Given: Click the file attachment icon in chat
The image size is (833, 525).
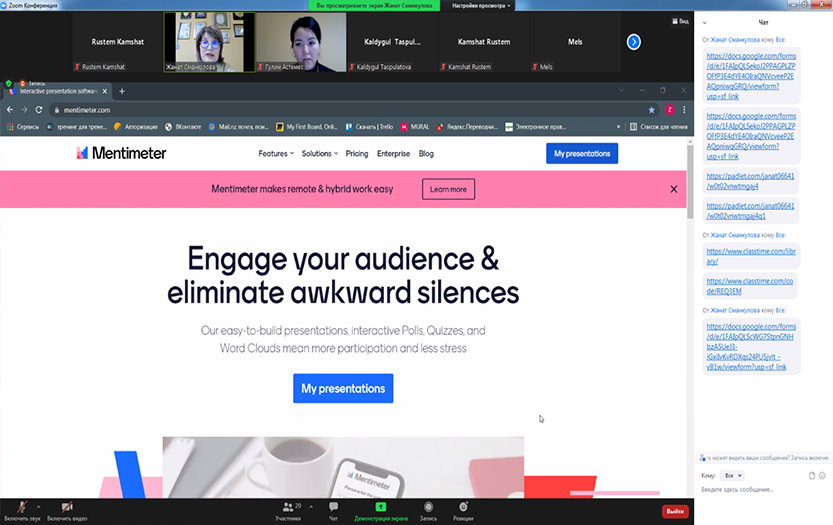Looking at the screenshot, I should (812, 476).
